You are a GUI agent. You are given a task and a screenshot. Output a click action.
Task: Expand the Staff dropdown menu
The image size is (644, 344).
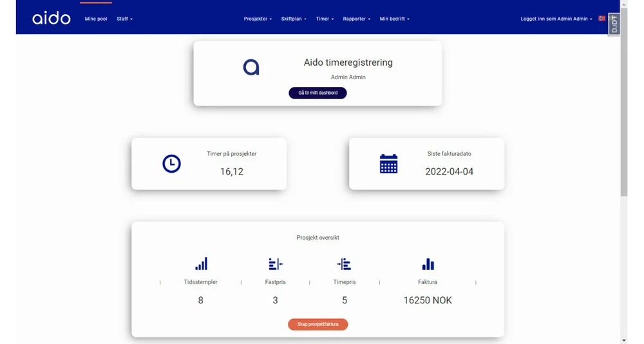coord(124,19)
